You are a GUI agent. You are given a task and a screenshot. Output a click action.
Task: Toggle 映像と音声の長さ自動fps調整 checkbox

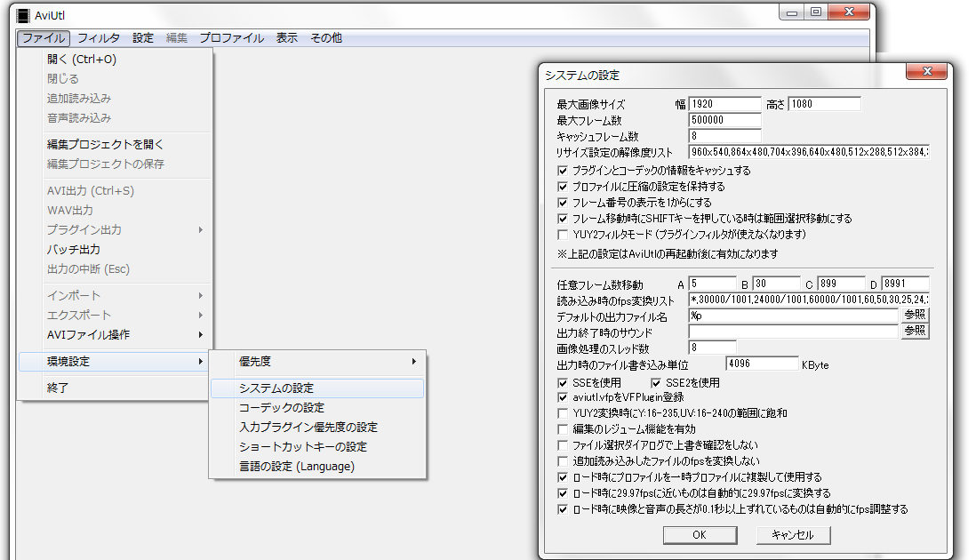pyautogui.click(x=563, y=509)
